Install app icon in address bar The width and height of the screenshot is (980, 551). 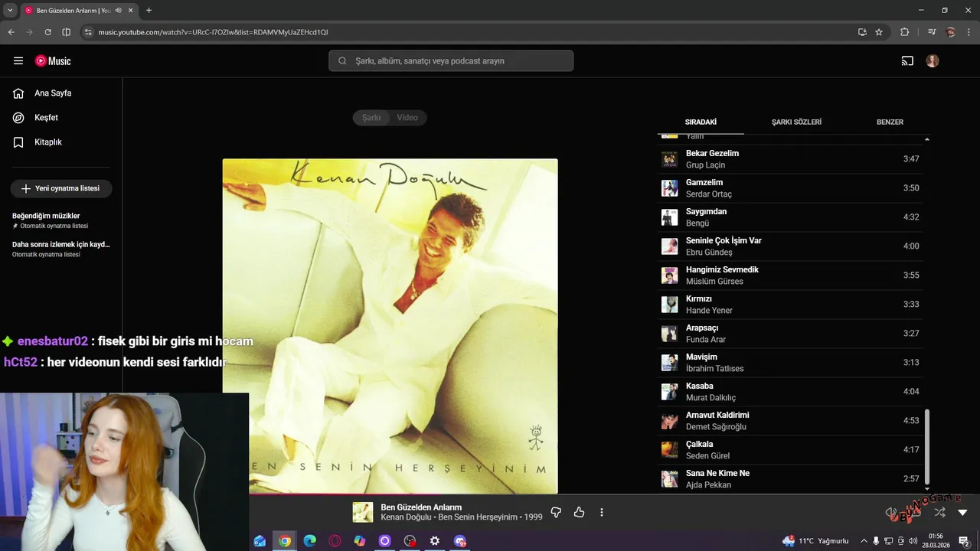pos(862,32)
